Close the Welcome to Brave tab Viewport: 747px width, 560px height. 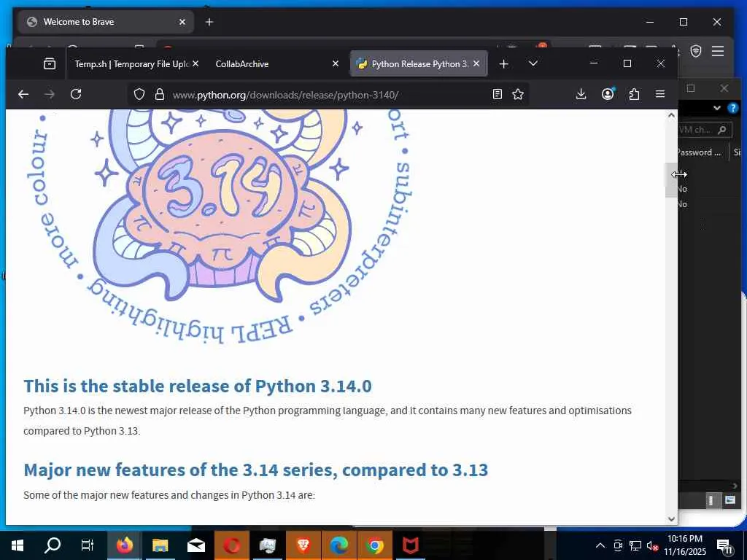point(182,22)
